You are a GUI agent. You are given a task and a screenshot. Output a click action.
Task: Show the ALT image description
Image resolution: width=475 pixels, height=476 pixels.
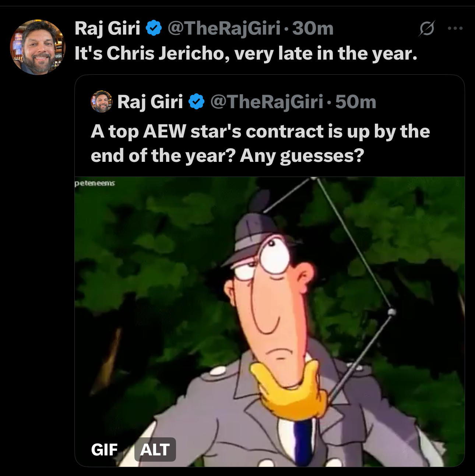point(155,450)
